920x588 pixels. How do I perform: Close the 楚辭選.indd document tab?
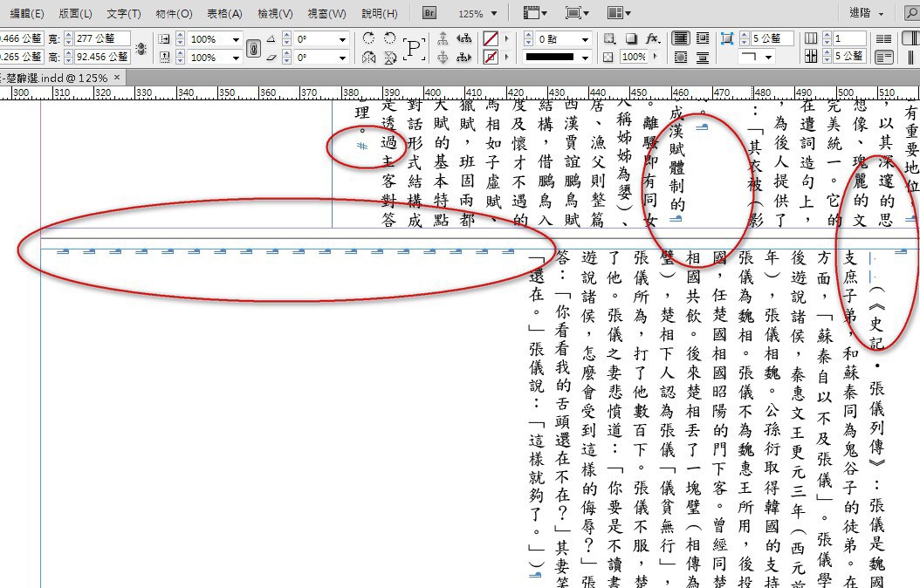[x=119, y=77]
